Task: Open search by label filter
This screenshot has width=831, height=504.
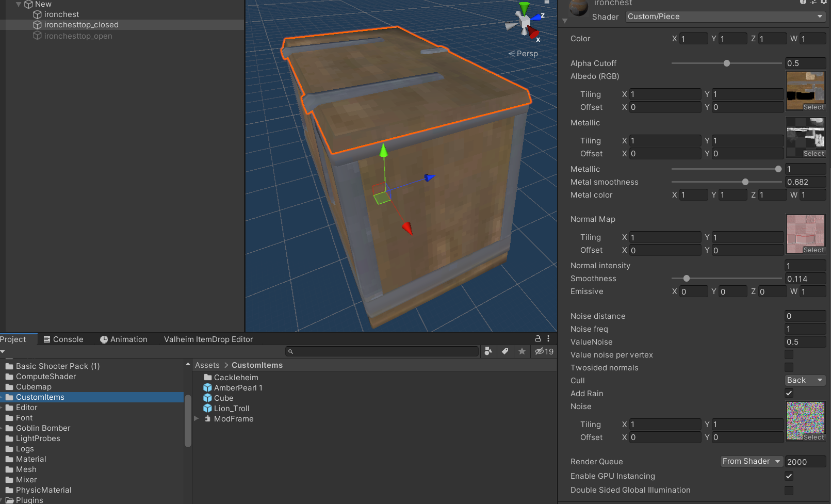Action: coord(505,351)
